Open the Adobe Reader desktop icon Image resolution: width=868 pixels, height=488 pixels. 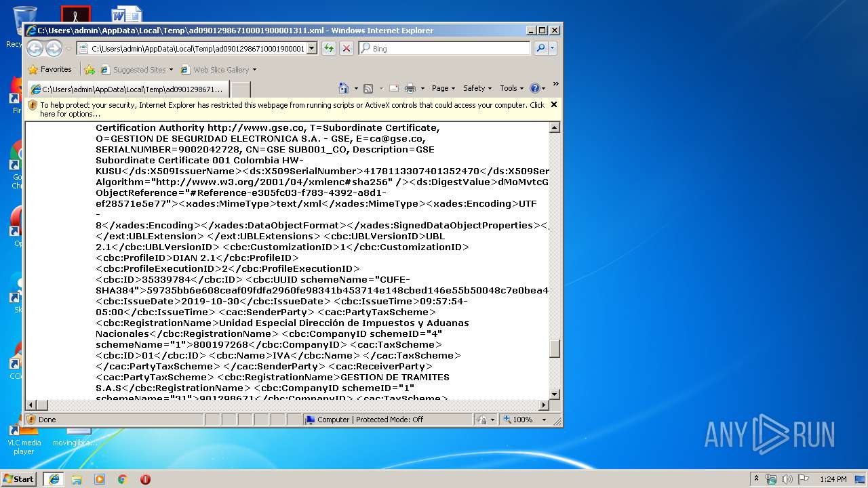75,15
